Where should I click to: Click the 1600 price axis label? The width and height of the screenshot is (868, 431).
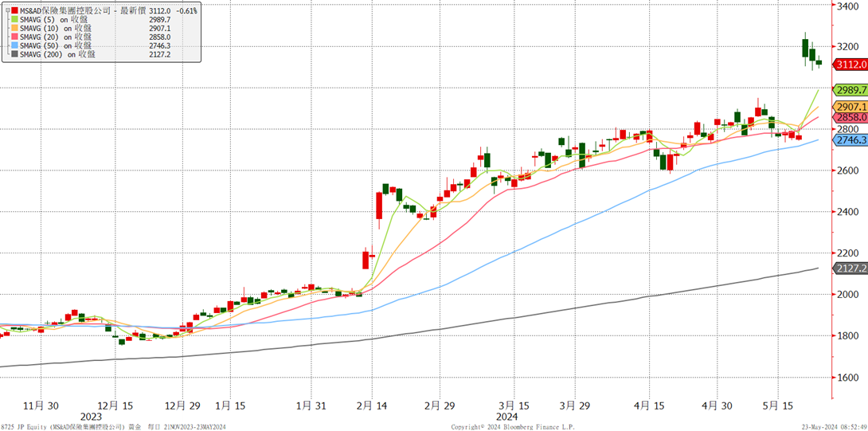(x=849, y=378)
